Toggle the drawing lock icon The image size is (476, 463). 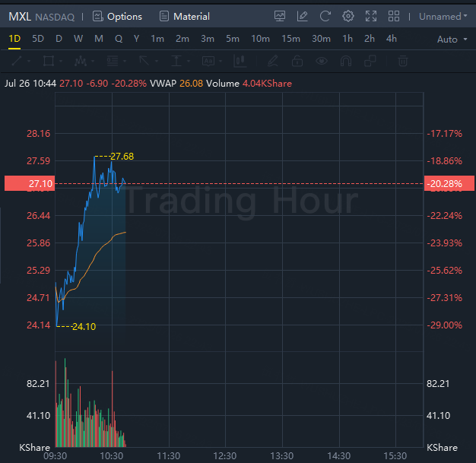pos(297,61)
